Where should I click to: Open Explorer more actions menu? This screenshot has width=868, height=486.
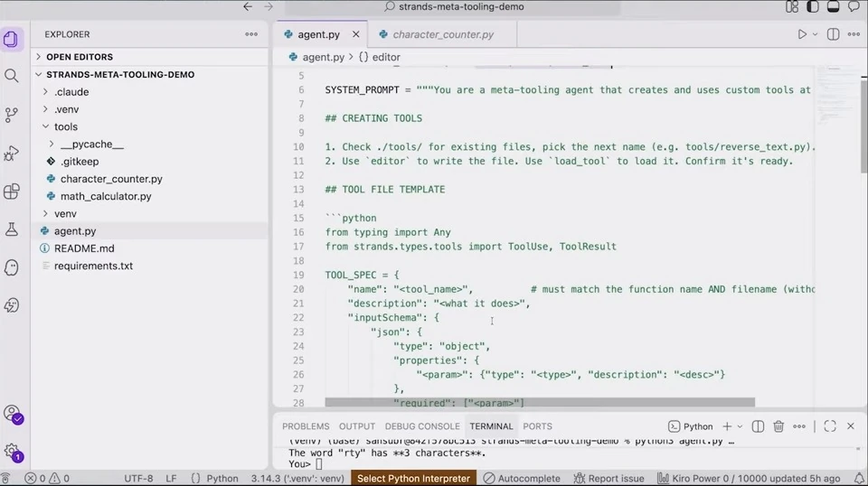(251, 34)
